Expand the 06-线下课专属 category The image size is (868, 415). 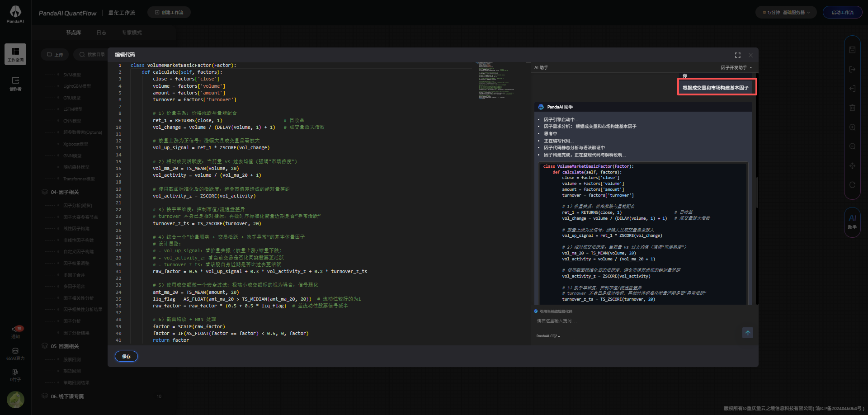(x=67, y=396)
